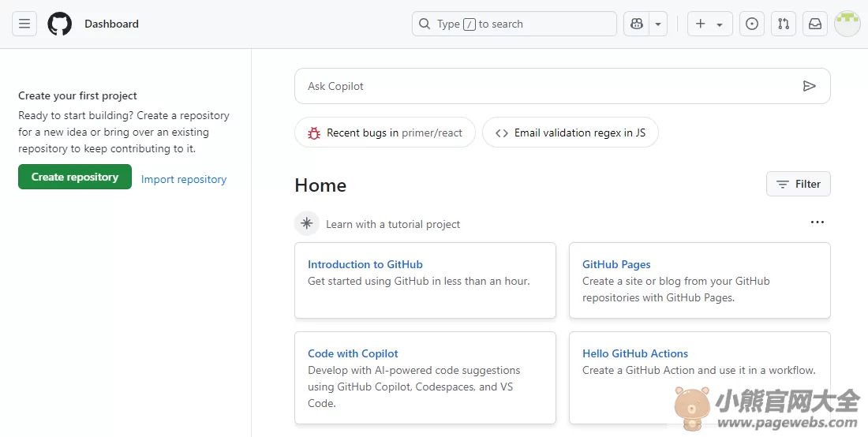Click the send arrow in Ask Copilot
Screen dimensions: 868x437
[x=810, y=86]
